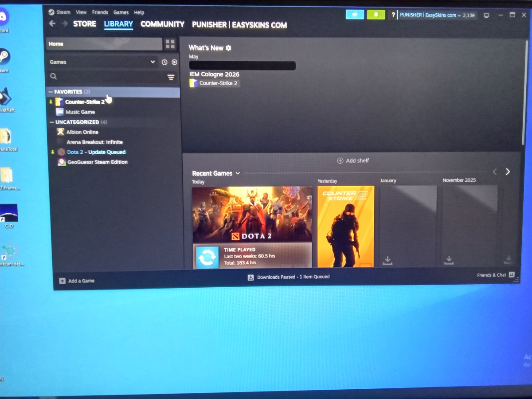Open Downloads Paused - 1 Item Queued
532x399 pixels.
pyautogui.click(x=289, y=277)
